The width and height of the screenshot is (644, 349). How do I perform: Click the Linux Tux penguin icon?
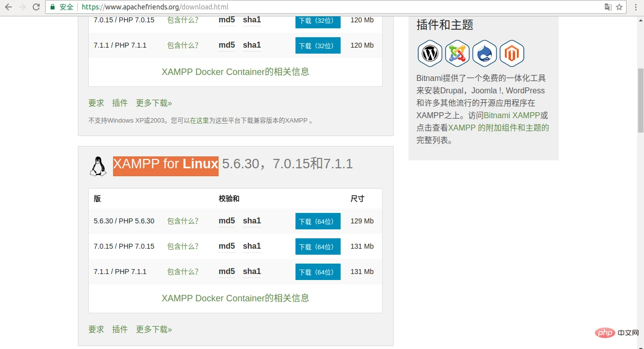(98, 166)
